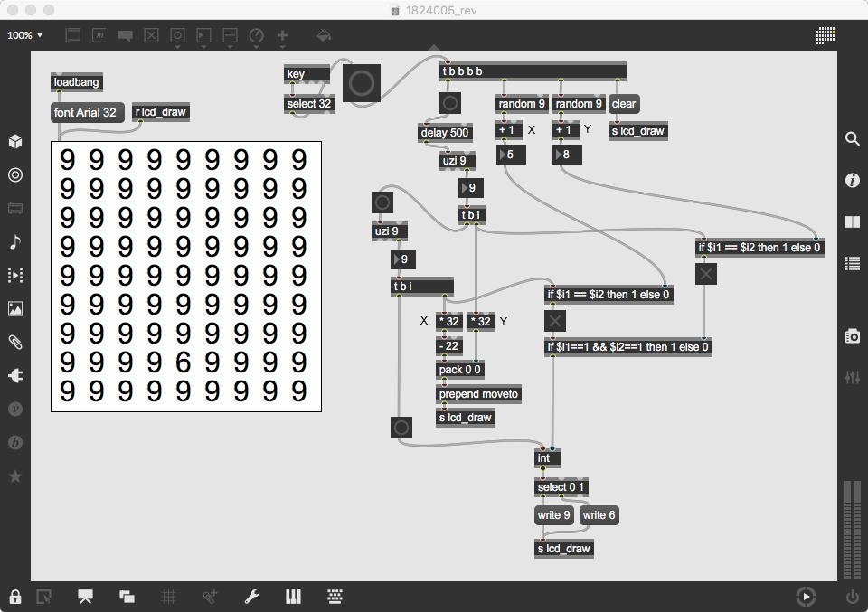Screen dimensions: 868x612
Task: Click the plus add-object toolbar icon
Action: click(x=282, y=35)
